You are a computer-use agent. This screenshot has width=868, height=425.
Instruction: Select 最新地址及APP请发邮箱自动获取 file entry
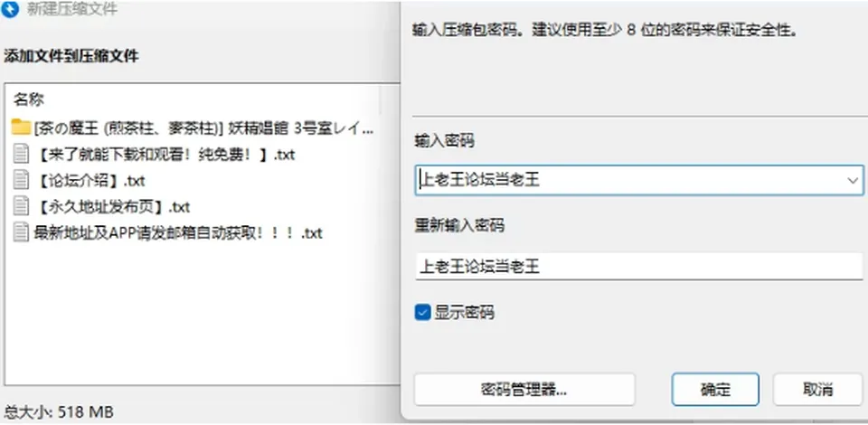click(168, 232)
